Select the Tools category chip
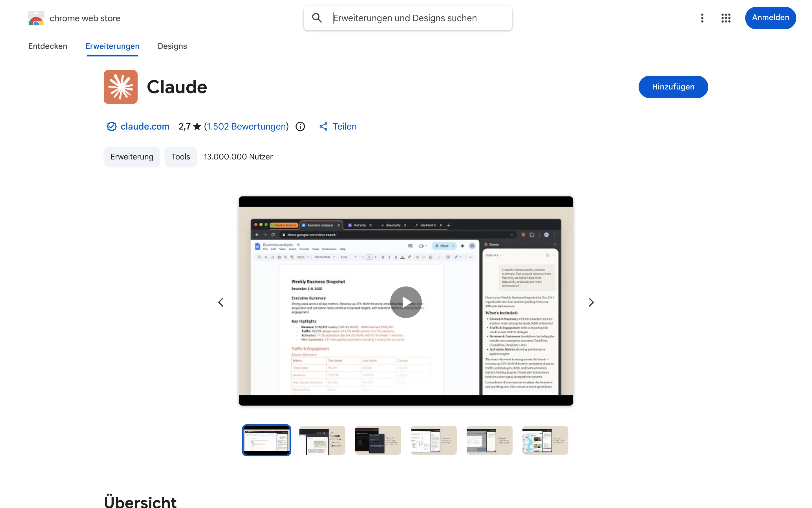This screenshot has width=812, height=508. pos(181,157)
